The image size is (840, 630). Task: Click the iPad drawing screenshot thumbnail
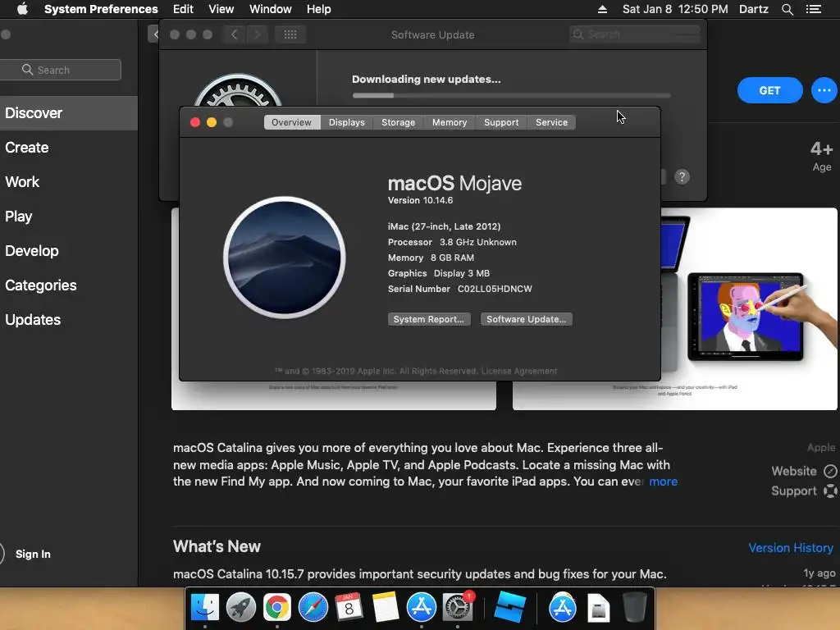pos(745,316)
